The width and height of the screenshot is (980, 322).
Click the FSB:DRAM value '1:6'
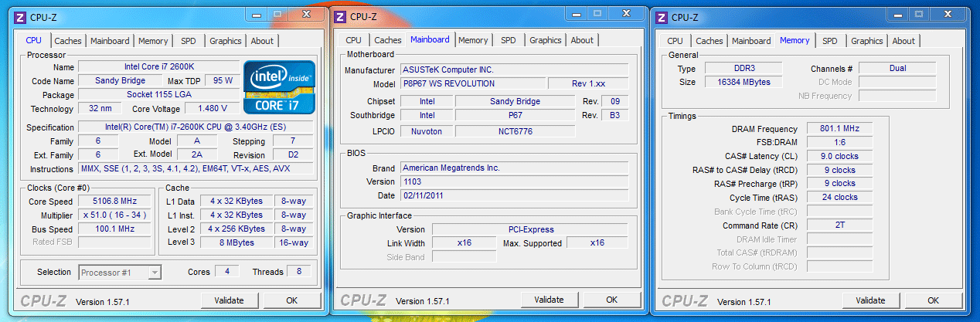[840, 142]
